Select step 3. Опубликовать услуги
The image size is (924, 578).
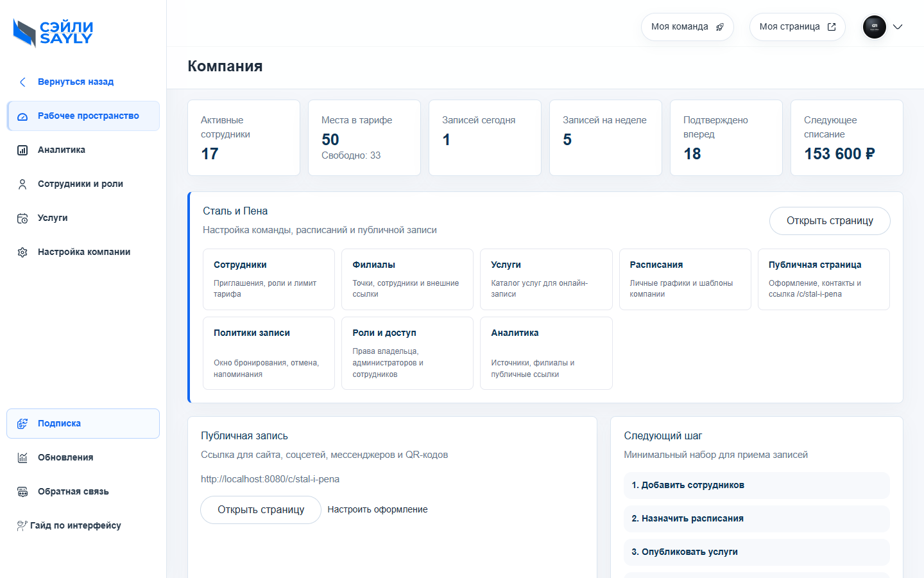(757, 552)
